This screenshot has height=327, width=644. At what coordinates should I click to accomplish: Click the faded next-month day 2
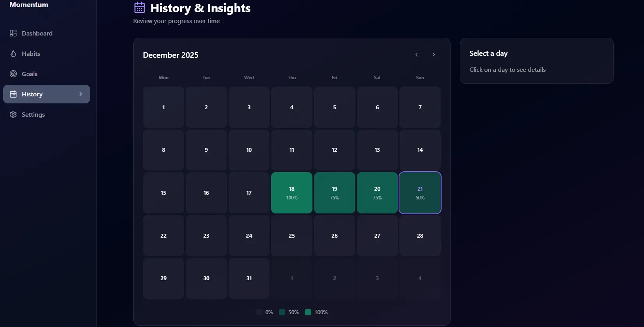click(335, 278)
